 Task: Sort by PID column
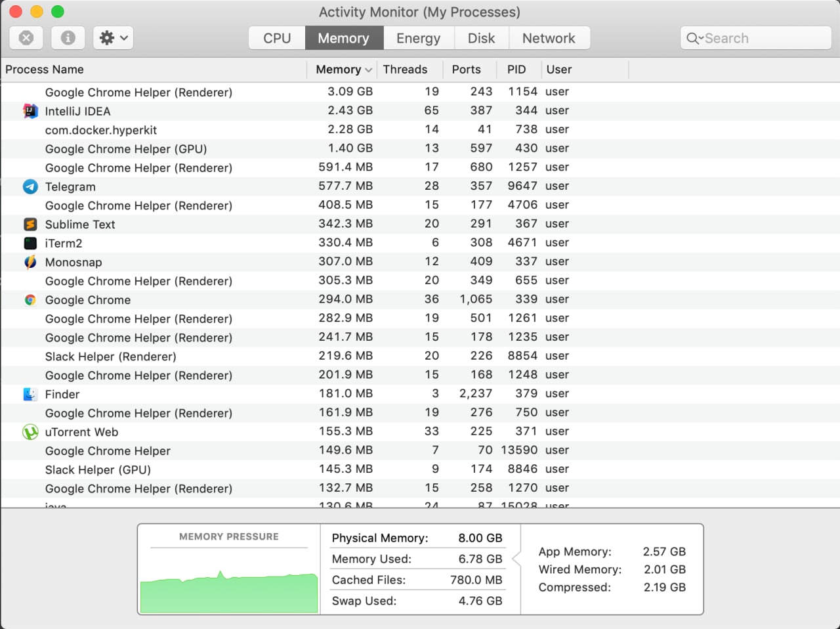(516, 70)
